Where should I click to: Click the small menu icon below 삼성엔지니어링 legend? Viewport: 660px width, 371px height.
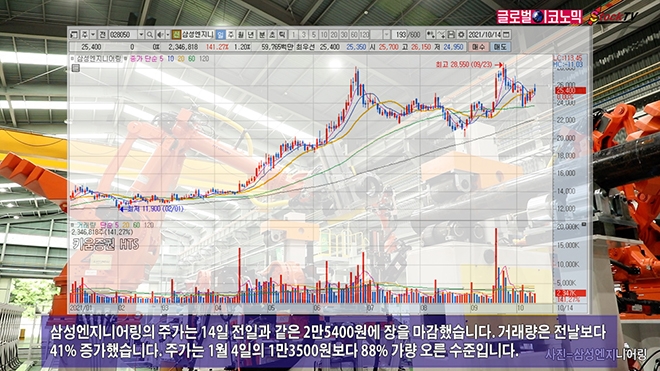[x=75, y=68]
